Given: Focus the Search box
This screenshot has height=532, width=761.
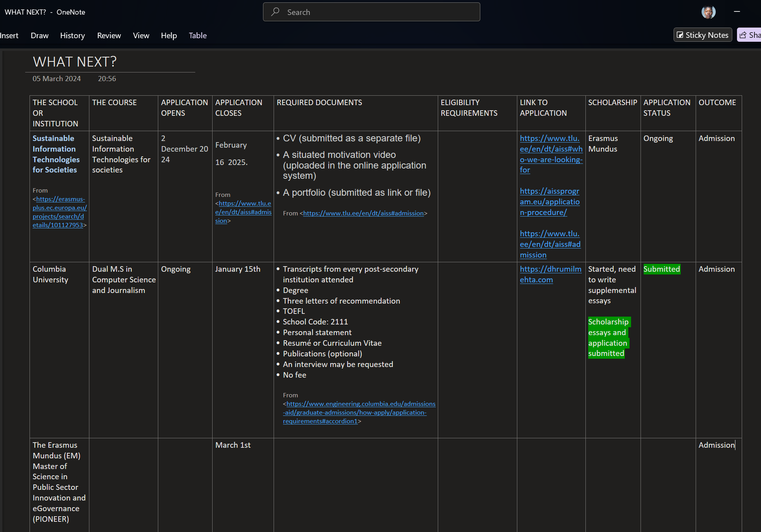Looking at the screenshot, I should (x=371, y=12).
